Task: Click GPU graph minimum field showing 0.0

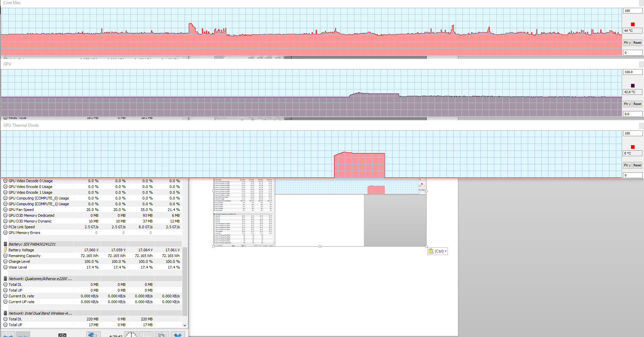Action: click(x=632, y=114)
